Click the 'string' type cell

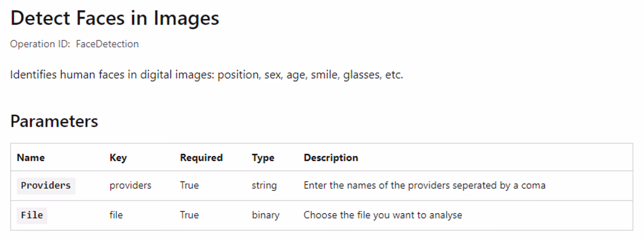click(264, 186)
